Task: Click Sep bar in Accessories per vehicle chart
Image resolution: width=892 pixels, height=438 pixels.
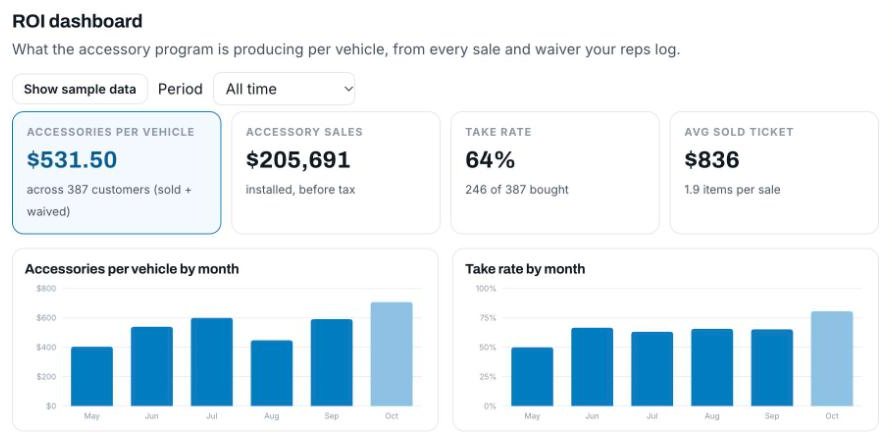Action: click(x=332, y=362)
